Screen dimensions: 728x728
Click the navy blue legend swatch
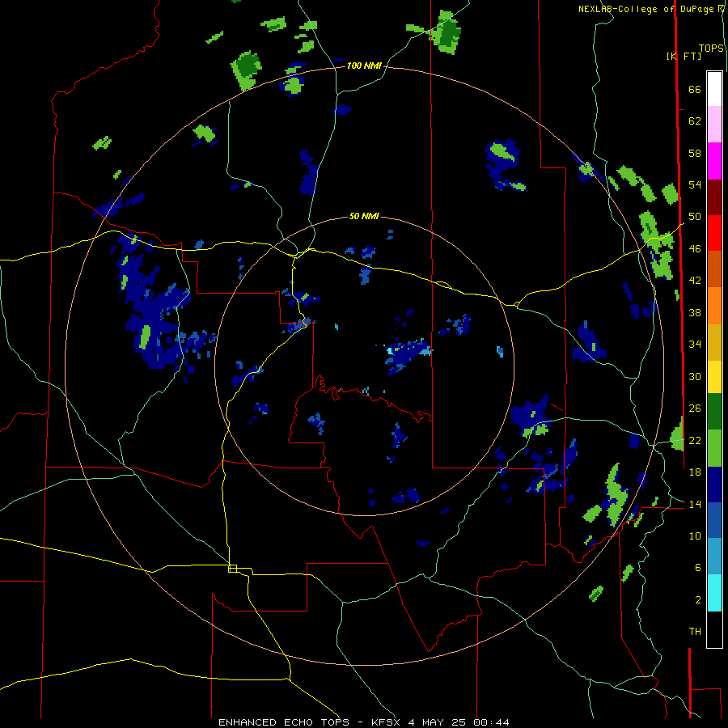click(x=714, y=485)
